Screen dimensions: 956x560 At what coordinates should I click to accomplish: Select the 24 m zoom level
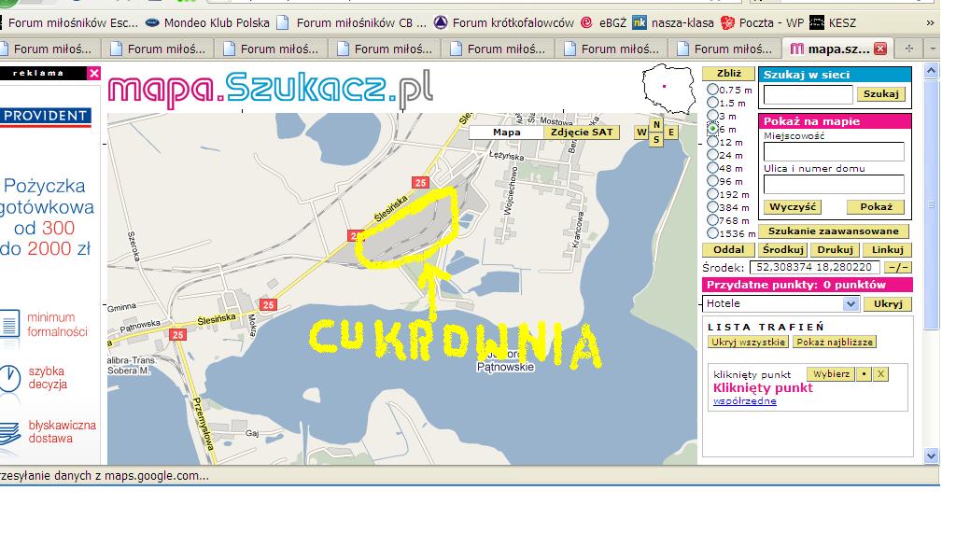tap(713, 156)
